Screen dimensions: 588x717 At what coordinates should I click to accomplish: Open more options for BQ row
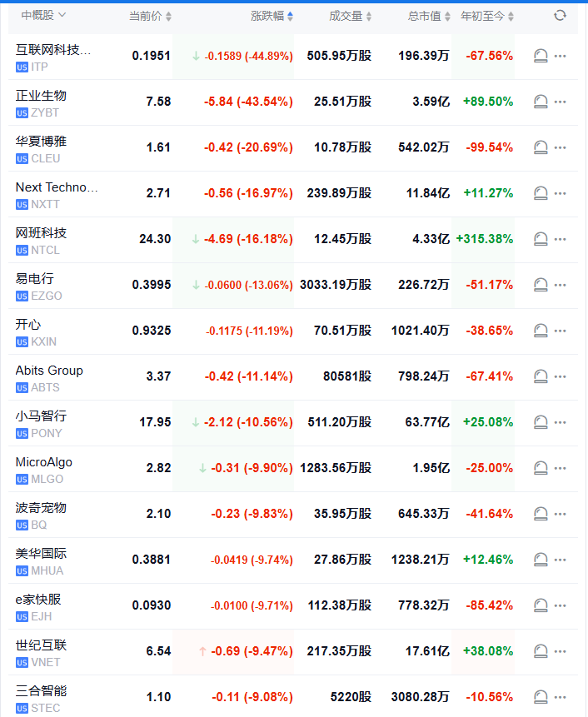[x=561, y=514]
